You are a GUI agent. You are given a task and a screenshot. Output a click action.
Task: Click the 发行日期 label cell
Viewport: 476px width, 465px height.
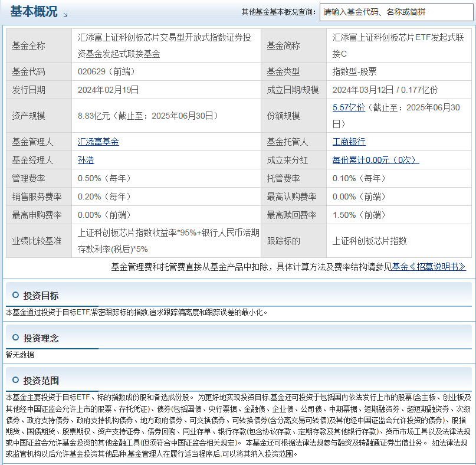(39, 90)
